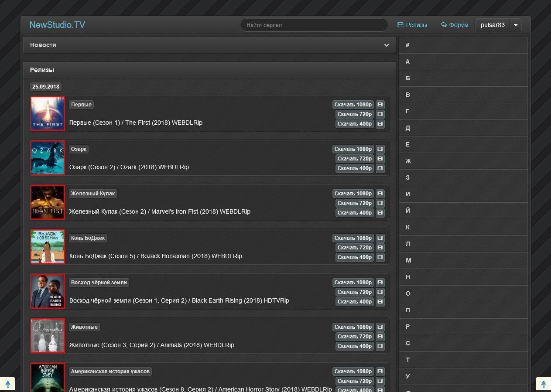Viewport: 551px width, 392px height.
Task: Click film icon next to Озарк 720p
Action: (x=380, y=159)
